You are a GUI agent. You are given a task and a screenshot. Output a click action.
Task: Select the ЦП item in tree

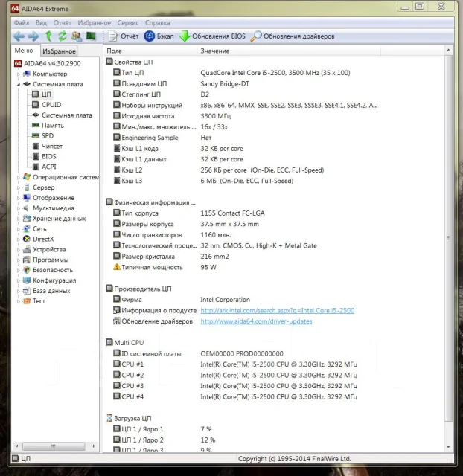pyautogui.click(x=42, y=94)
